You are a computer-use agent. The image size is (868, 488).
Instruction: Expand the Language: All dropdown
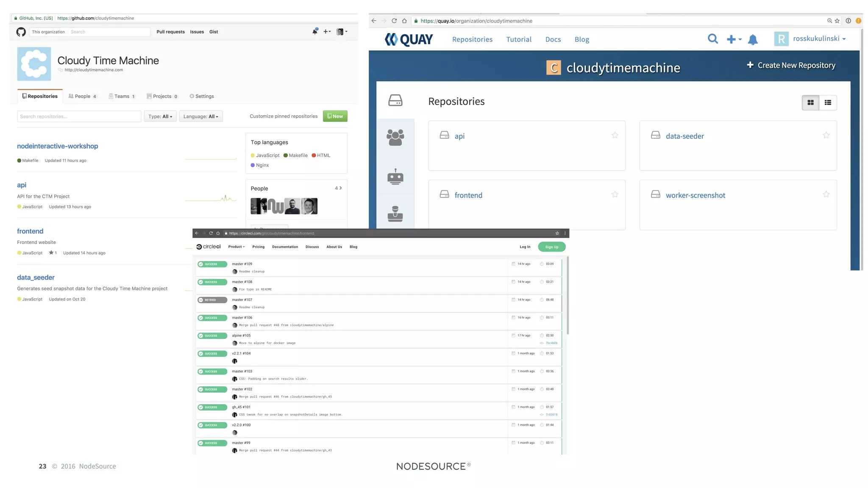coord(200,116)
